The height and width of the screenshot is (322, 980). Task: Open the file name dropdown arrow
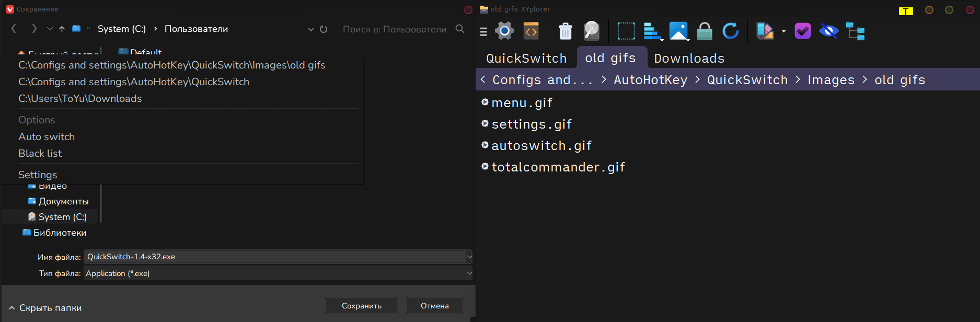click(x=469, y=257)
